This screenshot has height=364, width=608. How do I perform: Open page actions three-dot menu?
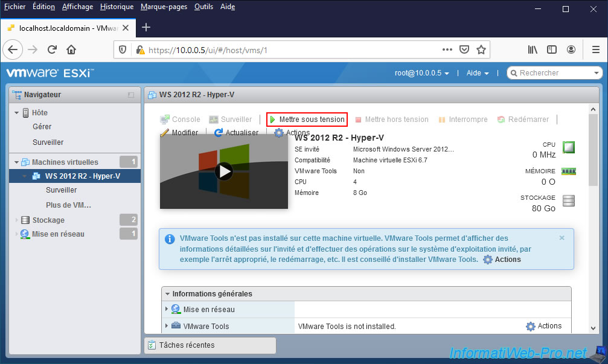click(x=447, y=49)
